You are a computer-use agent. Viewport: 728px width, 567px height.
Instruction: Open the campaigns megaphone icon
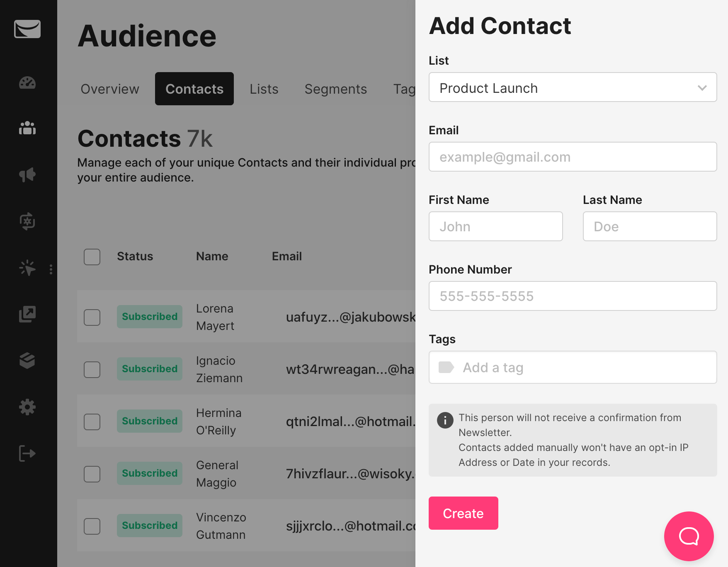point(27,175)
